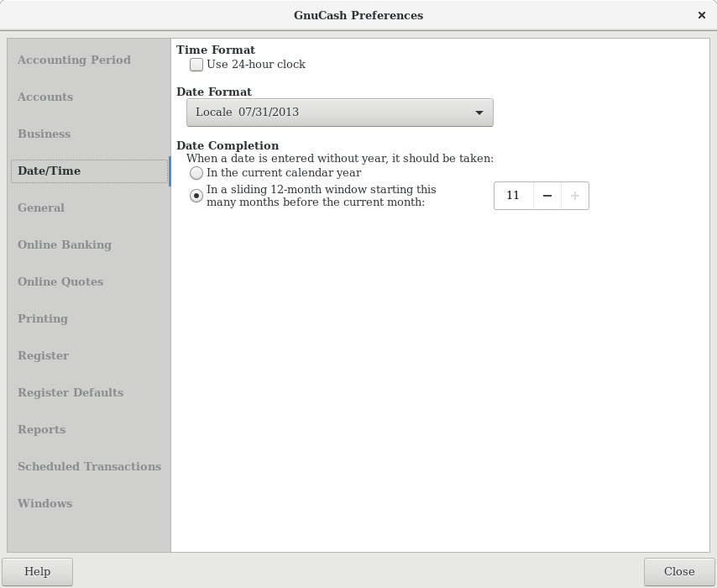Go to the General preferences tab

40,208
